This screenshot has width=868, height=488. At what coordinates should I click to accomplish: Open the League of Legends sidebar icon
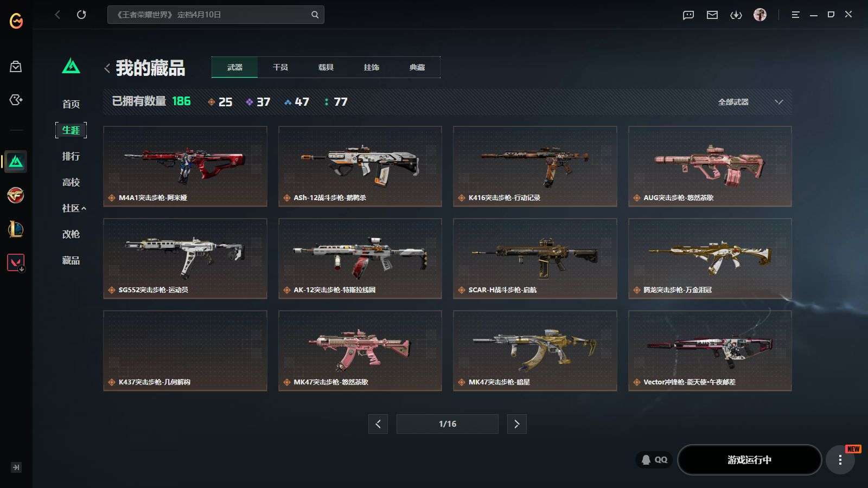[16, 229]
